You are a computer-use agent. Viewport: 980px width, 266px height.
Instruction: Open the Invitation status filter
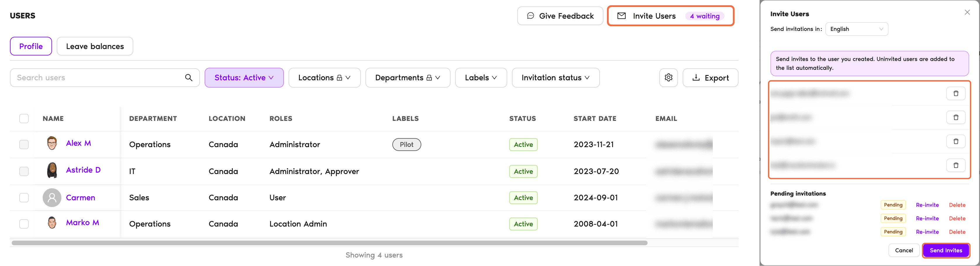(x=556, y=77)
